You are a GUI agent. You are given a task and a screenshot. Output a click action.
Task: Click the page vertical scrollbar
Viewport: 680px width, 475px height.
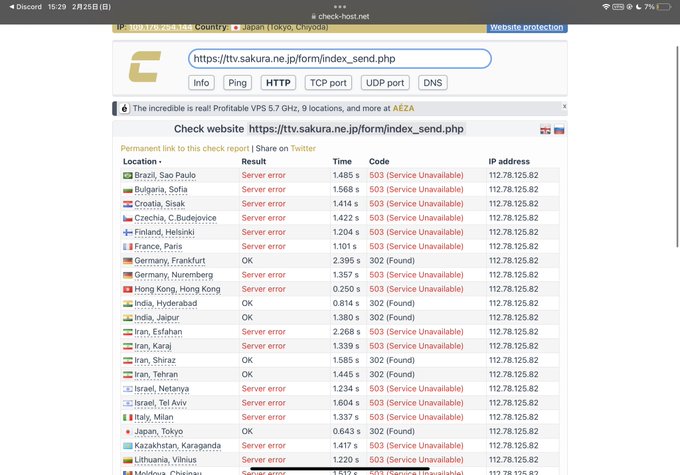[677, 147]
